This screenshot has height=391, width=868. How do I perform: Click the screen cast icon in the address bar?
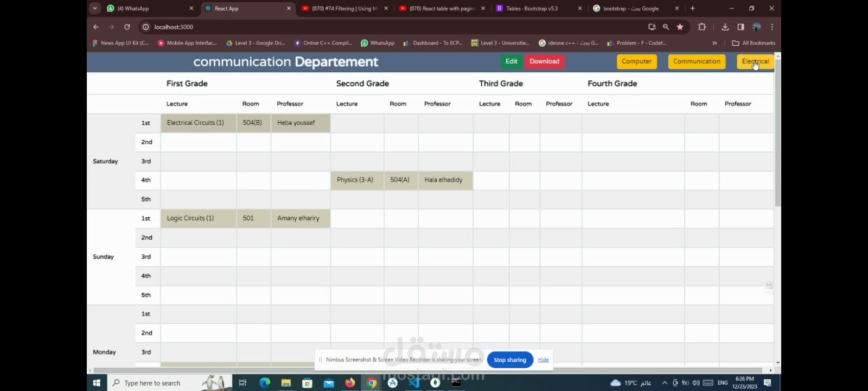652,27
